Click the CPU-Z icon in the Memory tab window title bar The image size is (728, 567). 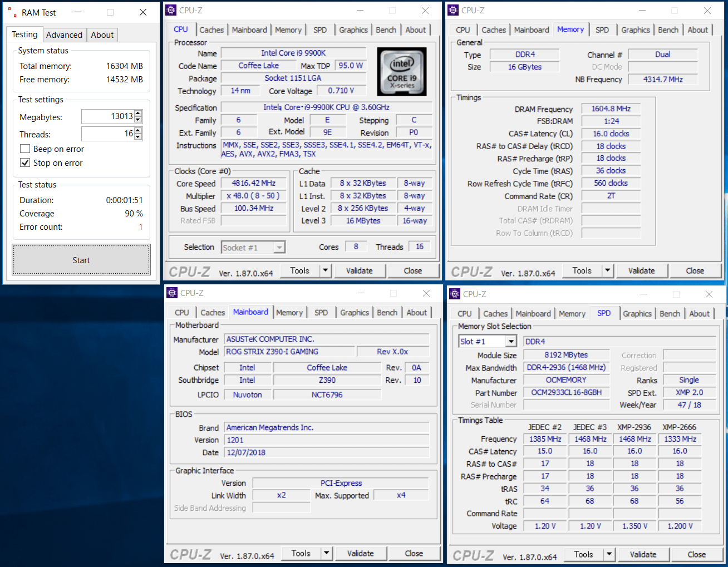click(x=454, y=10)
